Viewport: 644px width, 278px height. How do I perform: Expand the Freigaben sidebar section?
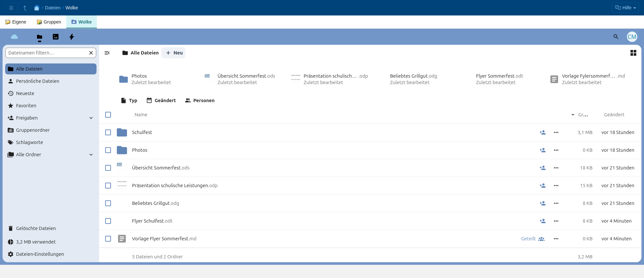pos(91,118)
